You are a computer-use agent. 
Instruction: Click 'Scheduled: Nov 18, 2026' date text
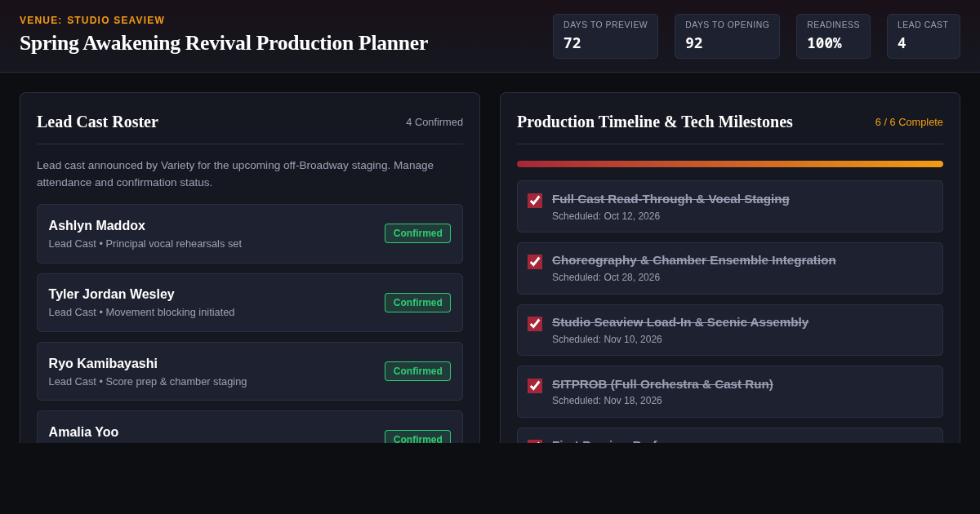click(607, 401)
